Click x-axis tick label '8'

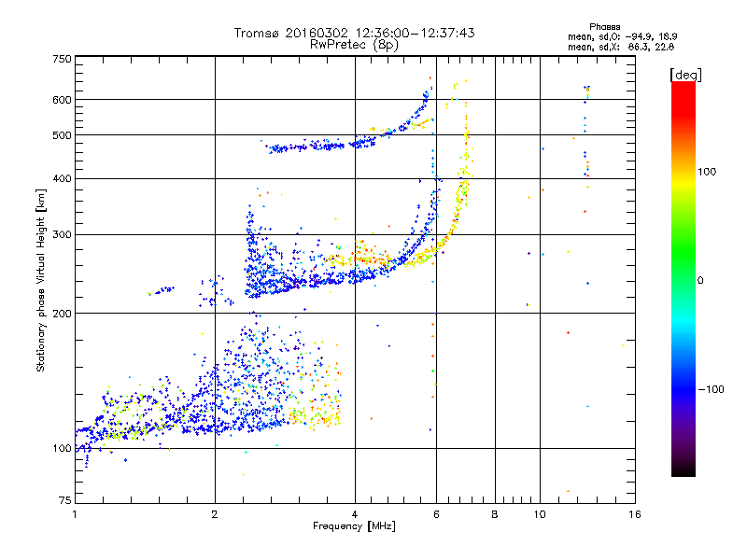pyautogui.click(x=495, y=514)
